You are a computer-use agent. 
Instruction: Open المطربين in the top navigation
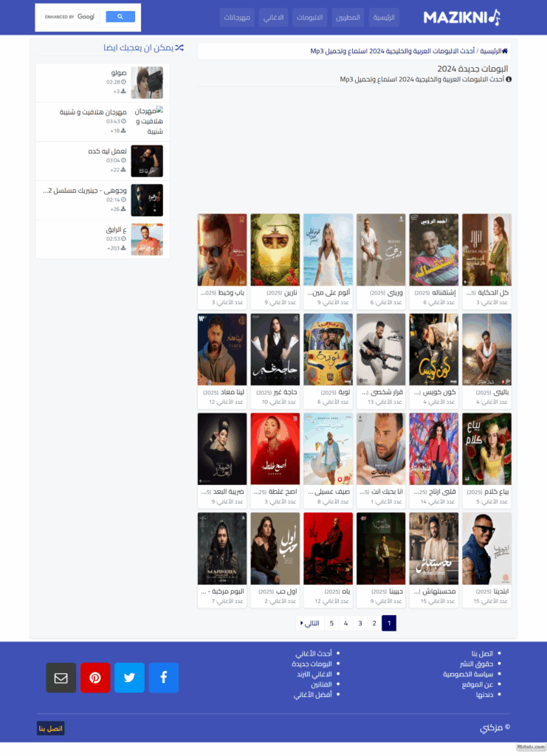point(348,18)
